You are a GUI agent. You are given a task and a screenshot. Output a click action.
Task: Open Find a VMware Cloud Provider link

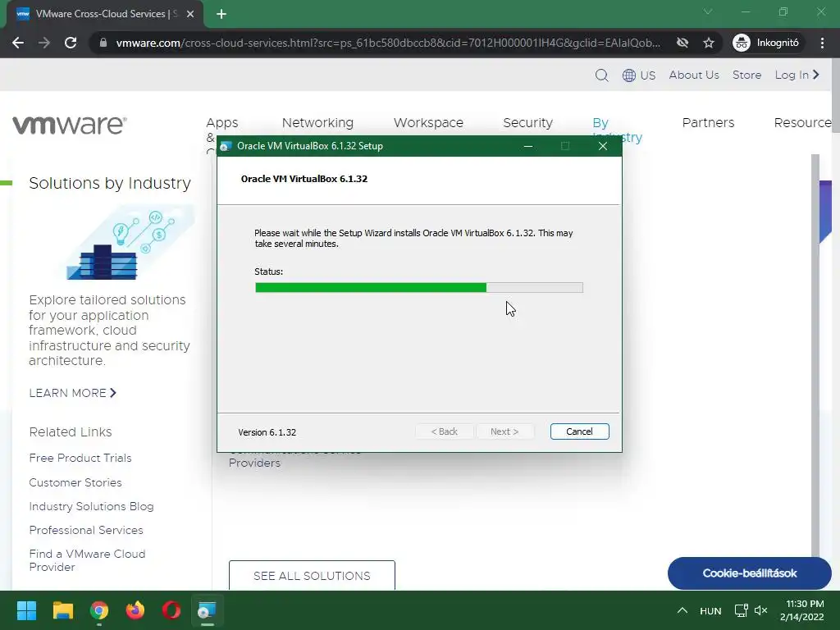tap(87, 560)
